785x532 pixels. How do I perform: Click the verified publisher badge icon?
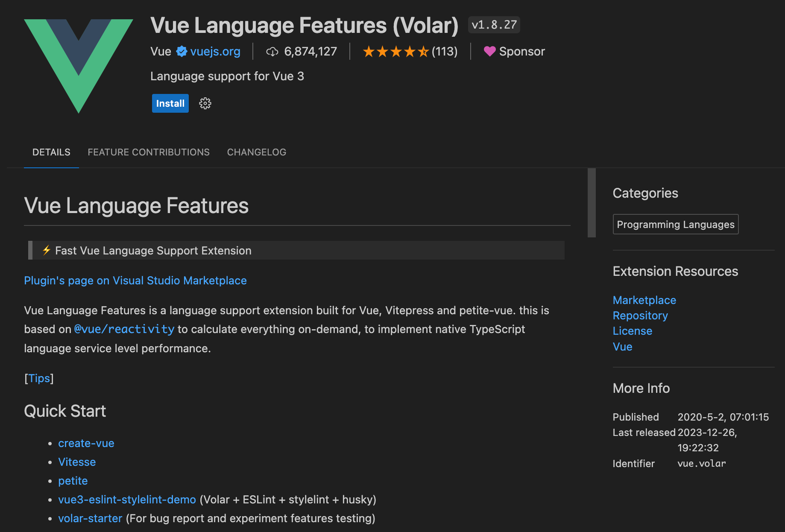(x=182, y=51)
